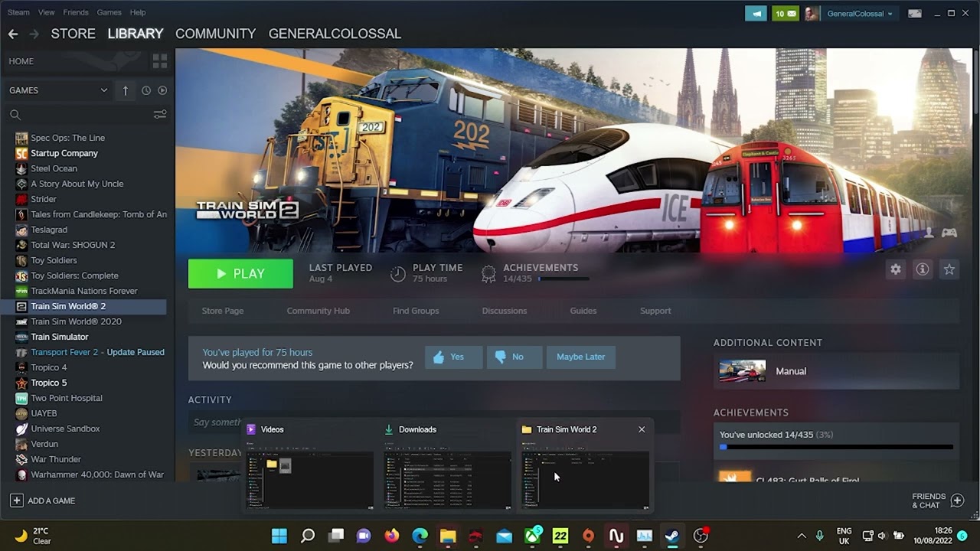Open the game settings gear icon
The image size is (980, 551).
pos(896,269)
